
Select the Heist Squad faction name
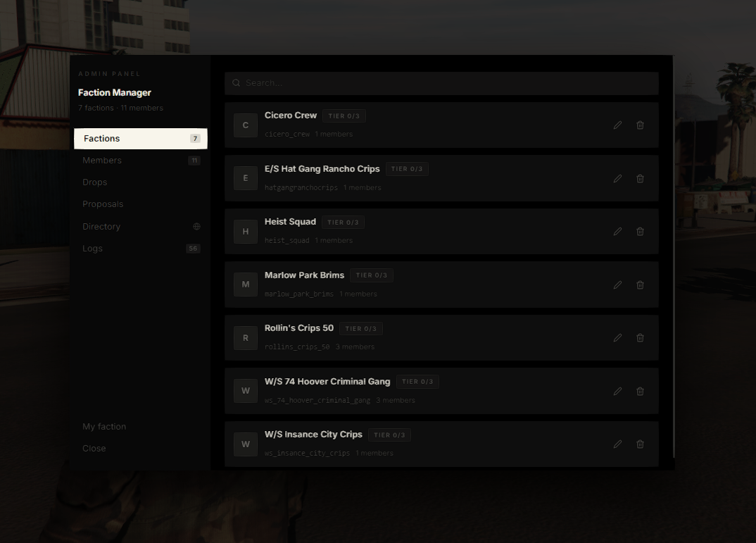tap(290, 222)
